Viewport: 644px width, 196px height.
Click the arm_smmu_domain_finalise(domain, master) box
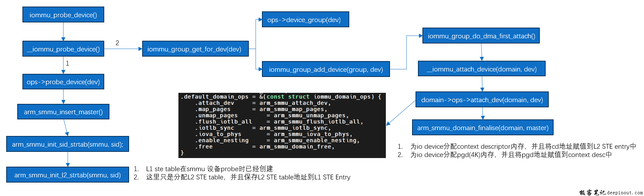click(x=482, y=128)
